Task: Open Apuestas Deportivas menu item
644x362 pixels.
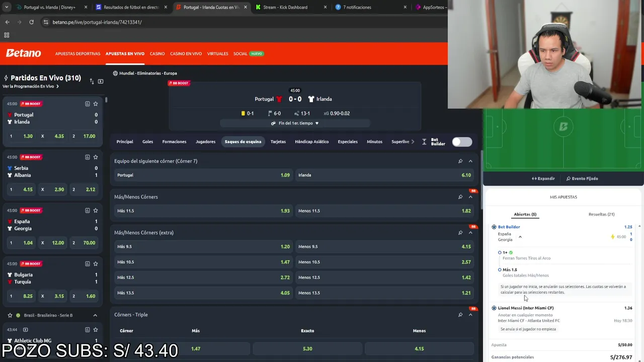Action: [78, 54]
